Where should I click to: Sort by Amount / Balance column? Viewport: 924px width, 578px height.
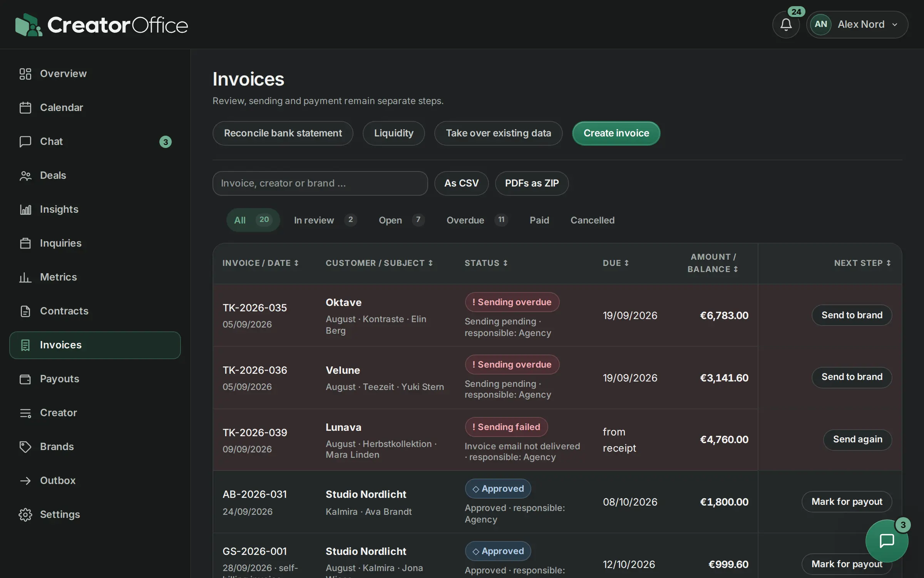pyautogui.click(x=713, y=263)
